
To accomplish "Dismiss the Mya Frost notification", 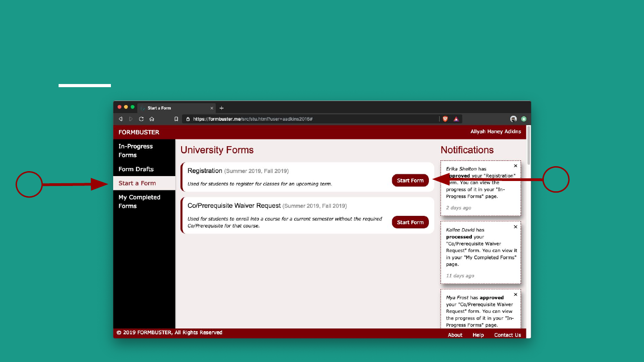I will tap(515, 295).
